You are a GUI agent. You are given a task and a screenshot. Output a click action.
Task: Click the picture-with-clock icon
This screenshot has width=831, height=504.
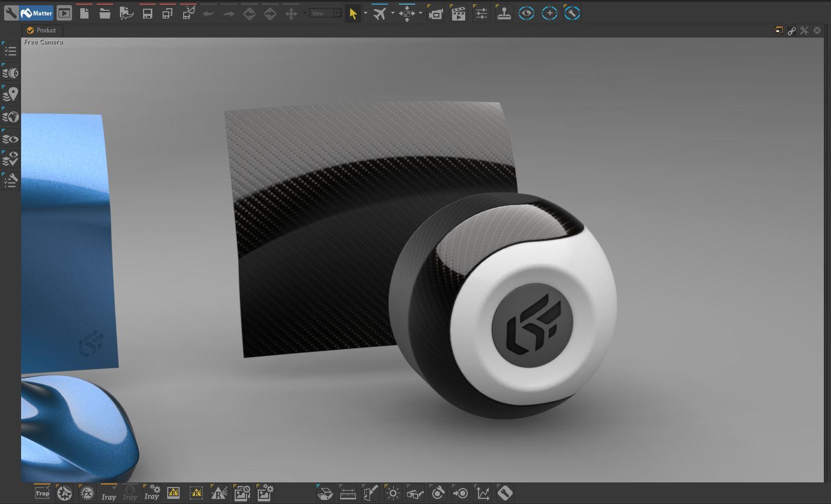[x=242, y=493]
